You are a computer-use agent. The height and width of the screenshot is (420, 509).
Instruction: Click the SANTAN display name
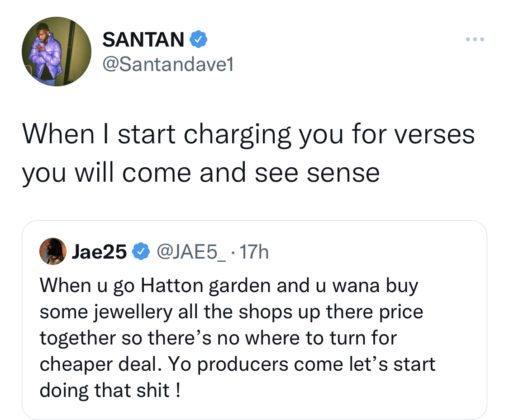pyautogui.click(x=143, y=40)
